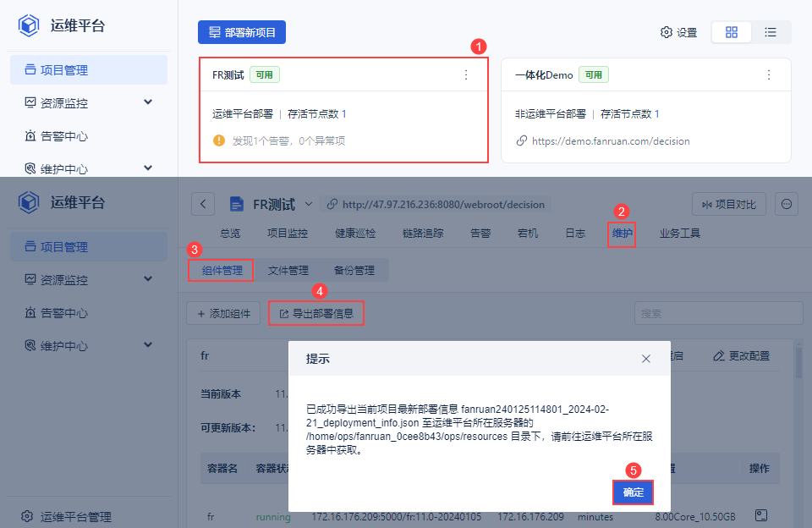Viewport: 812px width, 528px height.
Task: Open project URL 47.97.216.236 link
Action: [443, 205]
